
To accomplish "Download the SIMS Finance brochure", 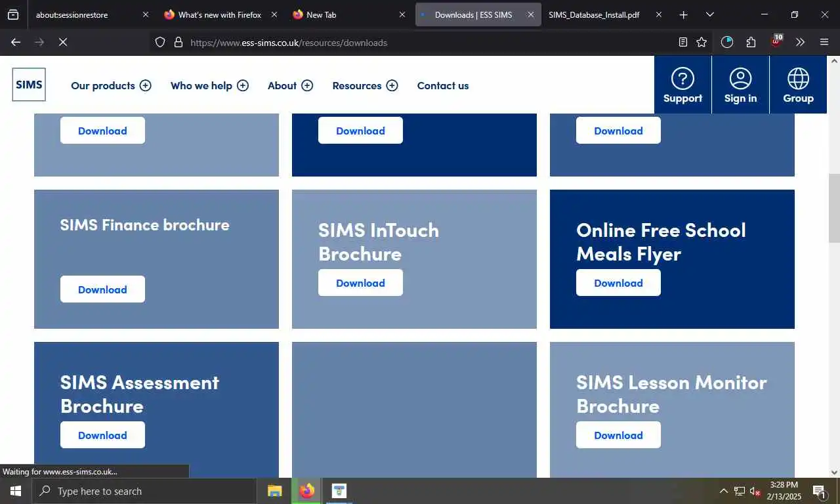I will point(102,289).
